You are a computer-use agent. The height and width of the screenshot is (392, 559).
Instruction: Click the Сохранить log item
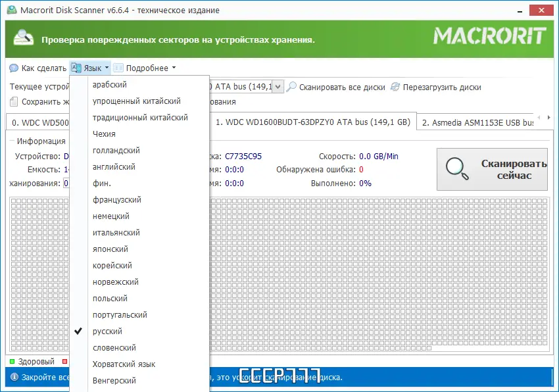click(x=39, y=102)
